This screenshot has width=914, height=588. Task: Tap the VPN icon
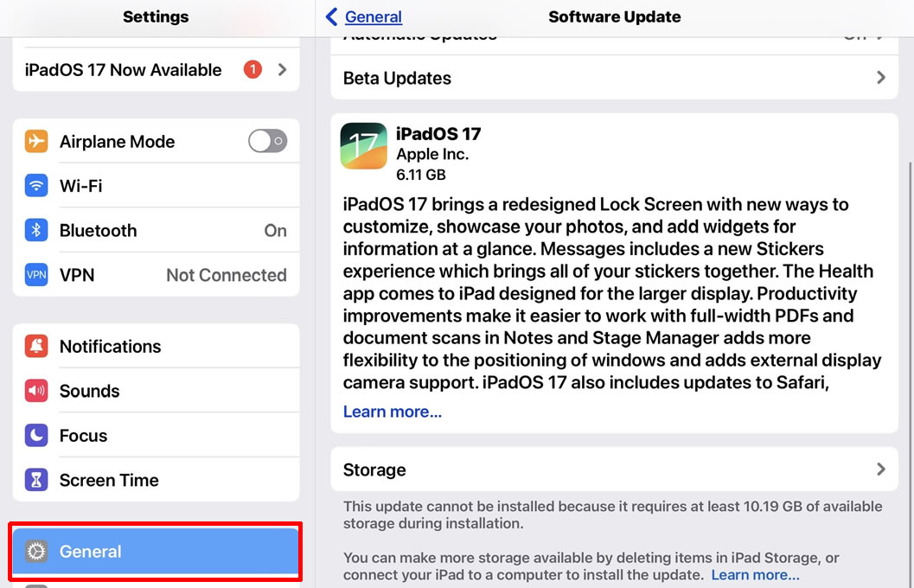(36, 275)
